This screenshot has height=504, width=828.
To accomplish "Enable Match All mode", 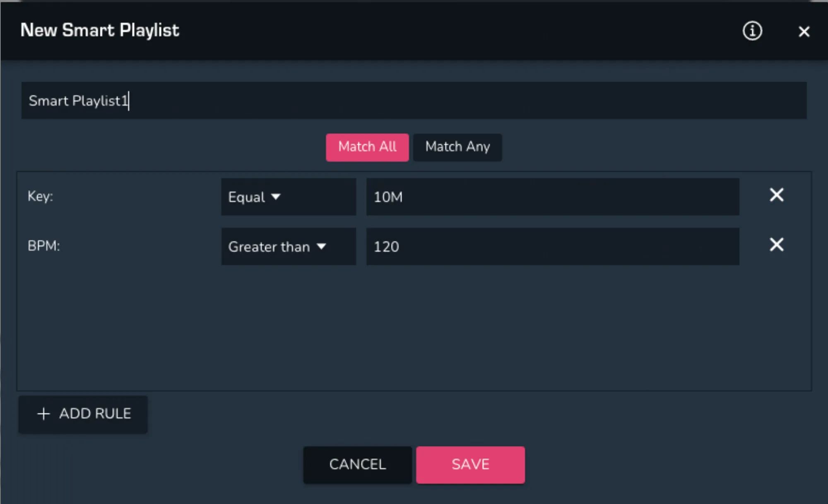I will 367,147.
